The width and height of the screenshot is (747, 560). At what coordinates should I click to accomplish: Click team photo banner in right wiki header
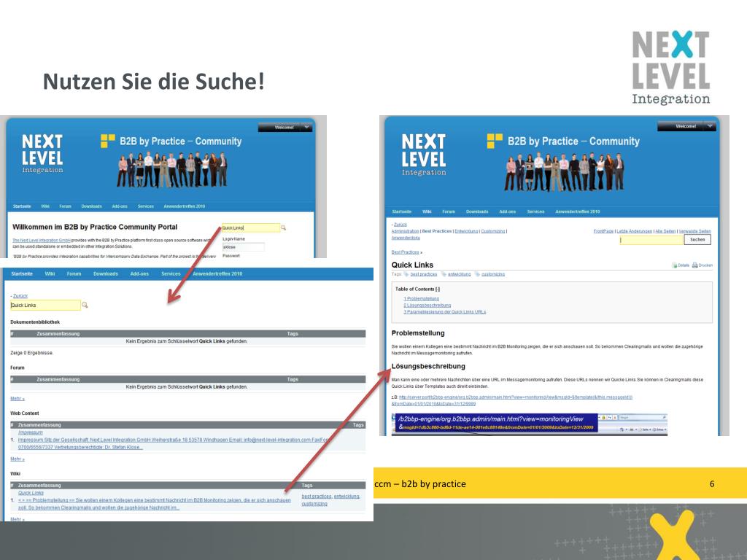[x=565, y=172]
